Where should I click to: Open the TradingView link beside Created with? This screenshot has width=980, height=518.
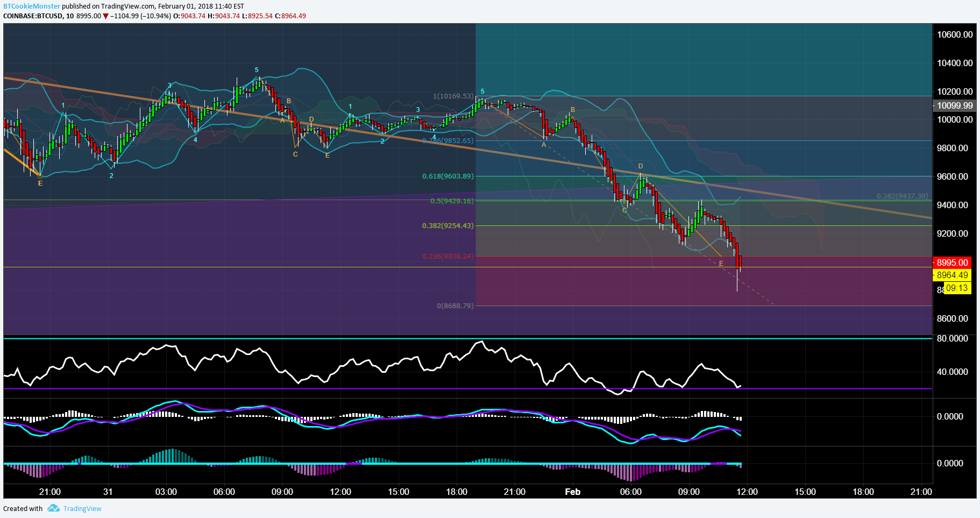pos(82,509)
